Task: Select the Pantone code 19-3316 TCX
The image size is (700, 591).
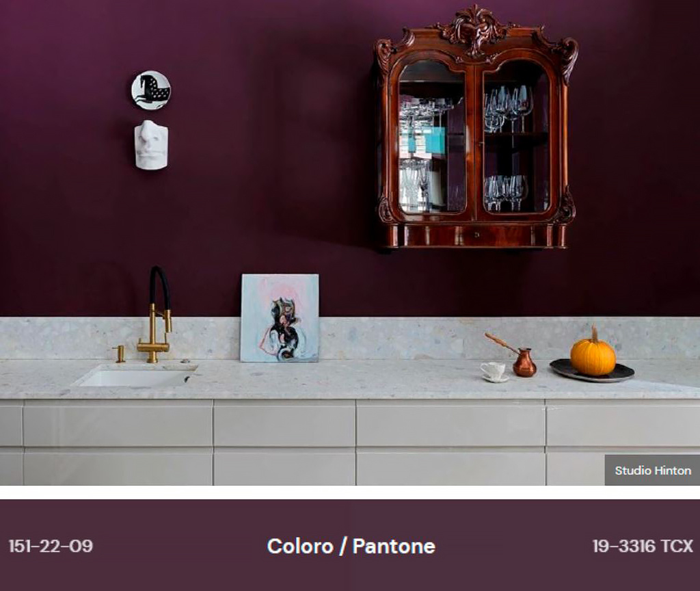Action: tap(643, 546)
